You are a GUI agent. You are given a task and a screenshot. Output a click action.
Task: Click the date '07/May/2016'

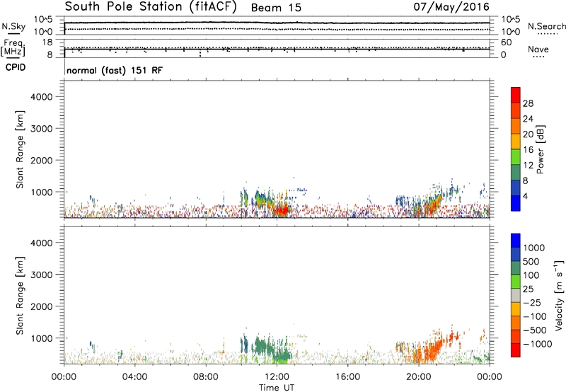point(451,7)
